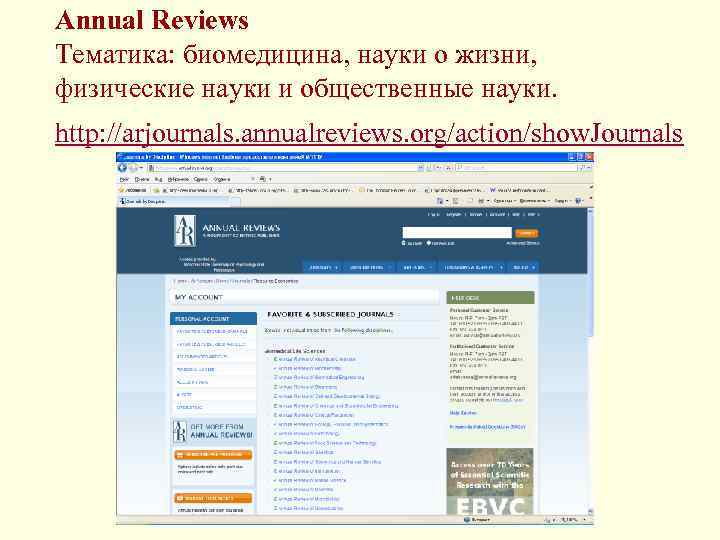Click the browser search box beside address bar
This screenshot has width=720, height=540.
pyautogui.click(x=515, y=168)
